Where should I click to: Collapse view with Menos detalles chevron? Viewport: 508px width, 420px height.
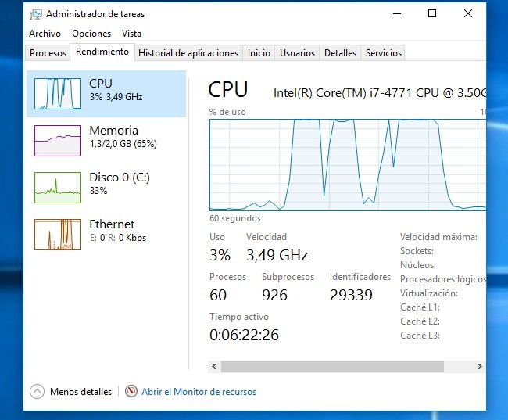[x=38, y=392]
